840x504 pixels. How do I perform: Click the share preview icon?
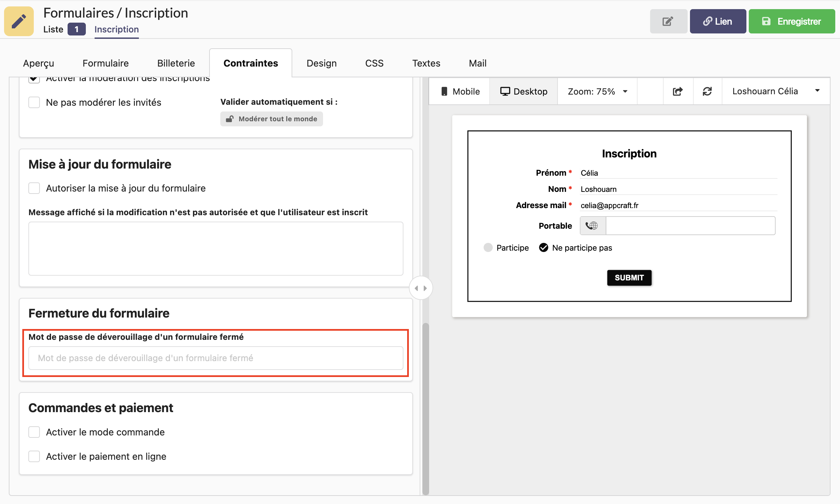click(677, 91)
